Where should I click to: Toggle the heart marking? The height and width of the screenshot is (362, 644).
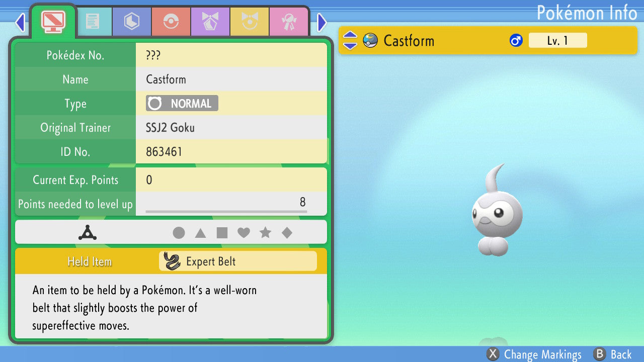tap(244, 233)
